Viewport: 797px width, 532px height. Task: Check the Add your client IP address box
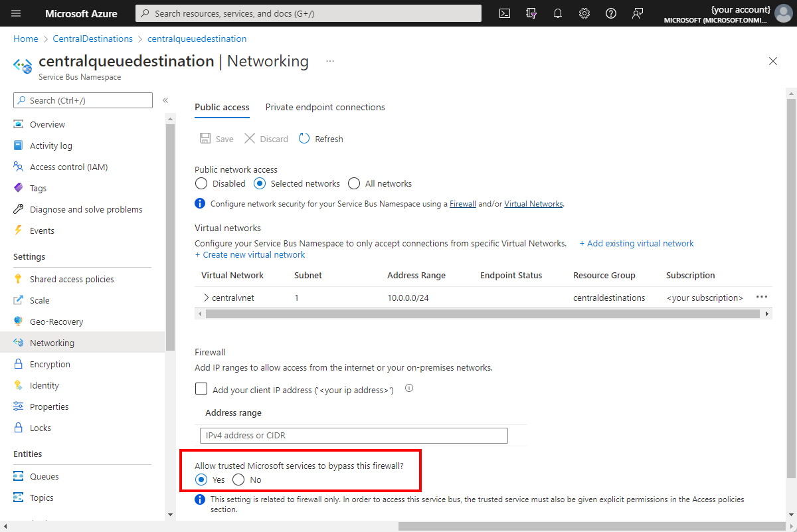201,389
